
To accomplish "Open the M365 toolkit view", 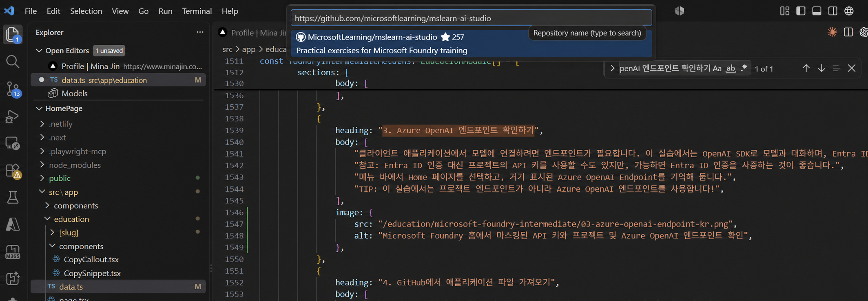I will click(x=13, y=252).
